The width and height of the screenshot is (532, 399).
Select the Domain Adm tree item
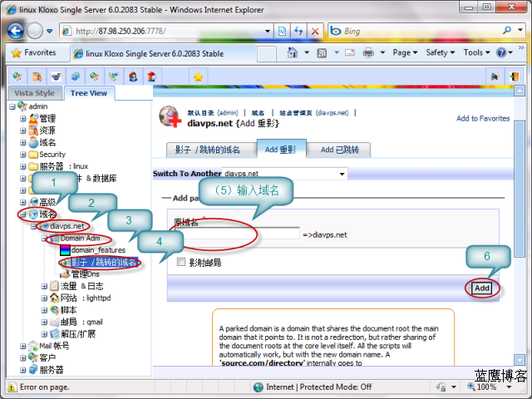tap(80, 239)
